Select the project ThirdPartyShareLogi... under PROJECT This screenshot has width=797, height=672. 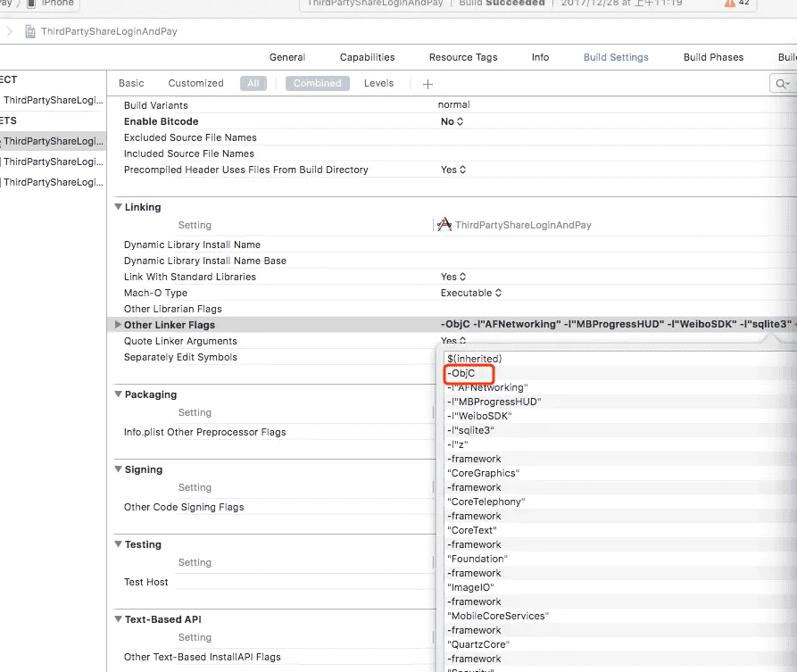pyautogui.click(x=53, y=100)
